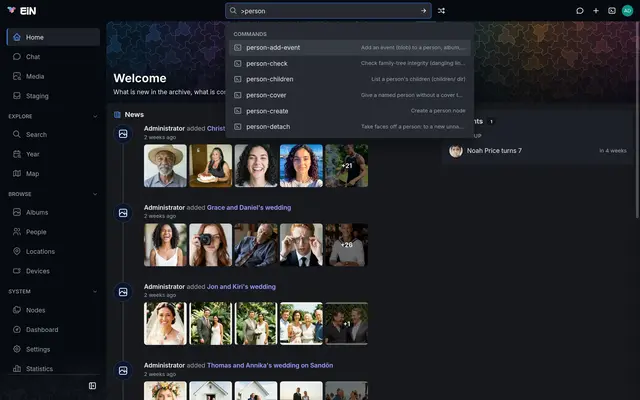The width and height of the screenshot is (640, 400).
Task: Click the shuffle random icon beside the search box
Action: click(441, 11)
